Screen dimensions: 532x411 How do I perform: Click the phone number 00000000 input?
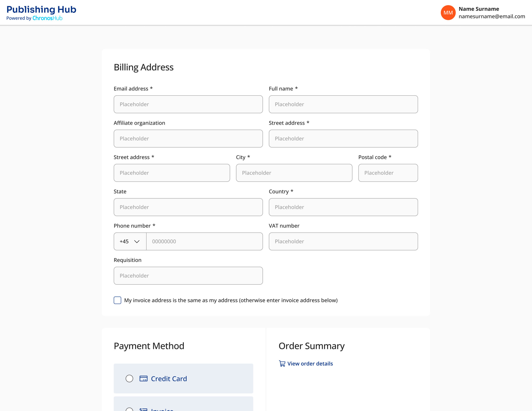(204, 241)
